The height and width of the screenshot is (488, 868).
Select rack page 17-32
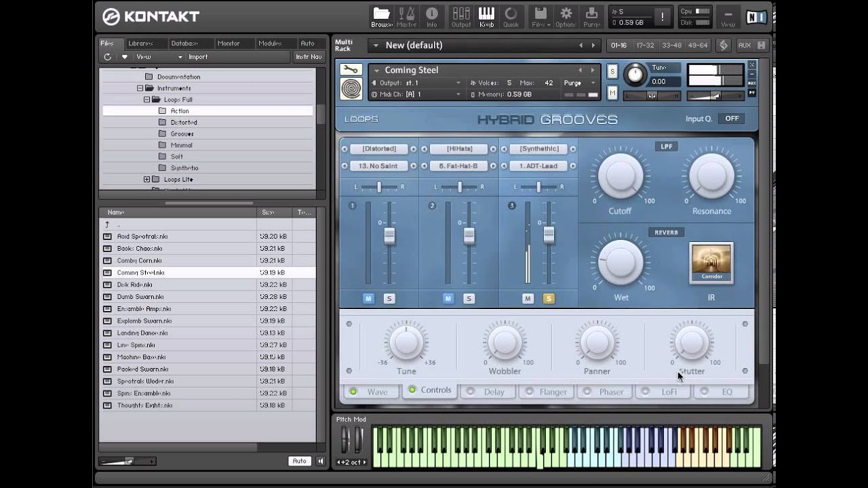tap(645, 45)
